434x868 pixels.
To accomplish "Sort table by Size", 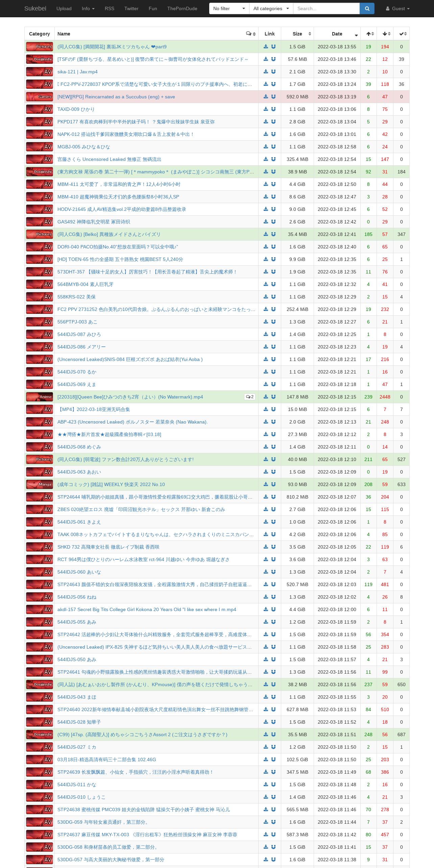I will click(x=297, y=34).
